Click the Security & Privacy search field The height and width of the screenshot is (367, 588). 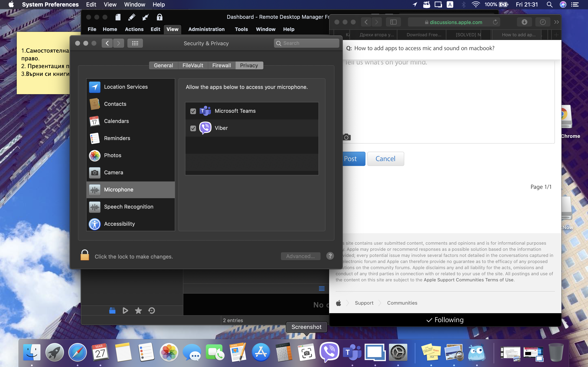[307, 43]
